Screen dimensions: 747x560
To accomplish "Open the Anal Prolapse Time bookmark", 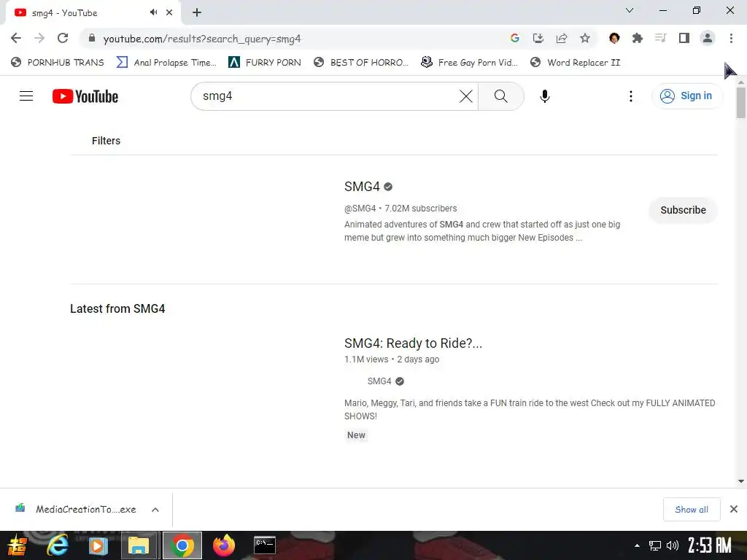I will 167,63.
